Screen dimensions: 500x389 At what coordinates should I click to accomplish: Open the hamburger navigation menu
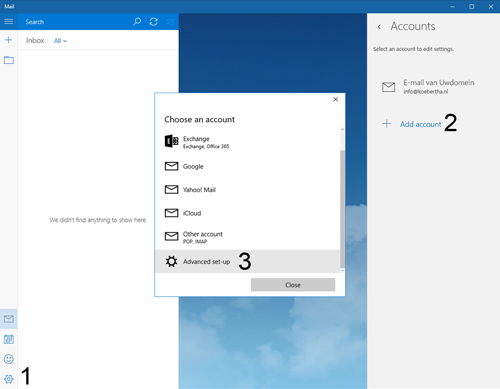coord(9,22)
